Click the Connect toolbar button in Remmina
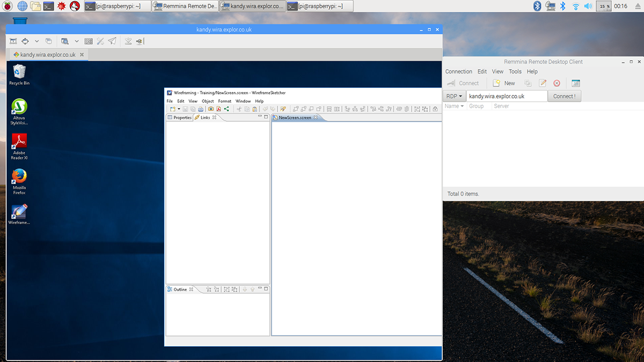Viewport: 644px width, 362px height. tap(463, 83)
